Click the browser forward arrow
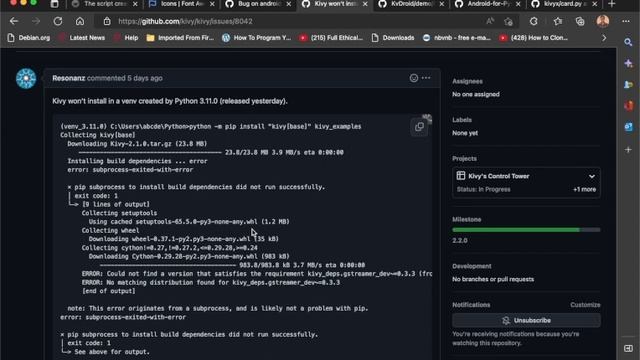Screen dimensions: 640x360 [36, 21]
